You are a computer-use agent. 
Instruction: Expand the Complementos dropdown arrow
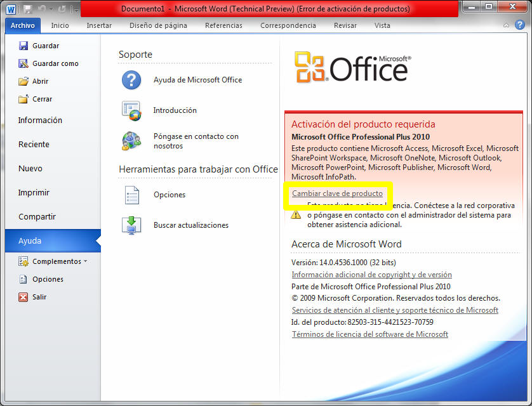[x=86, y=261]
